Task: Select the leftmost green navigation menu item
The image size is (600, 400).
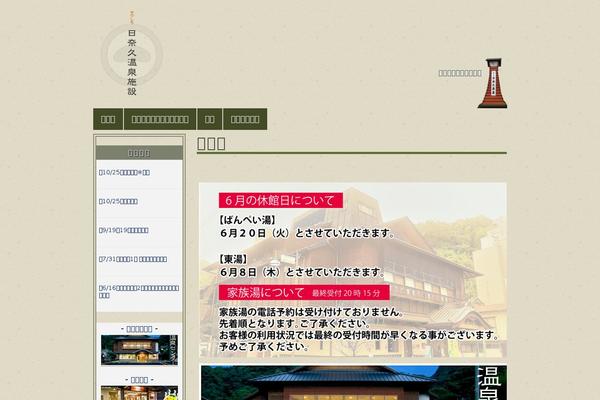Action: pos(108,119)
